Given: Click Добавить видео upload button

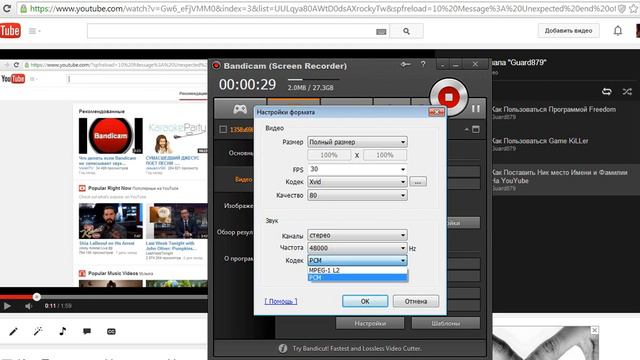Looking at the screenshot, I should tap(568, 31).
